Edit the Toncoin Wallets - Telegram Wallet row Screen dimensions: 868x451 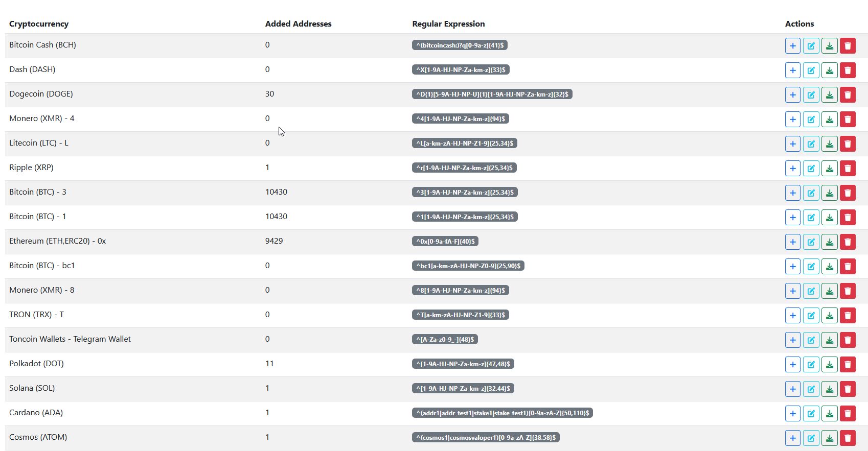pyautogui.click(x=811, y=340)
